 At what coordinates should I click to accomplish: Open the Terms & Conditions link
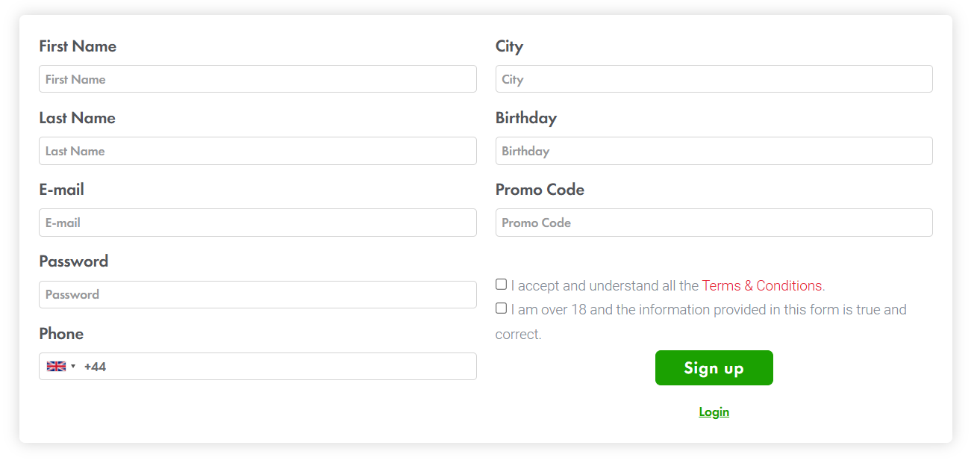tap(762, 286)
